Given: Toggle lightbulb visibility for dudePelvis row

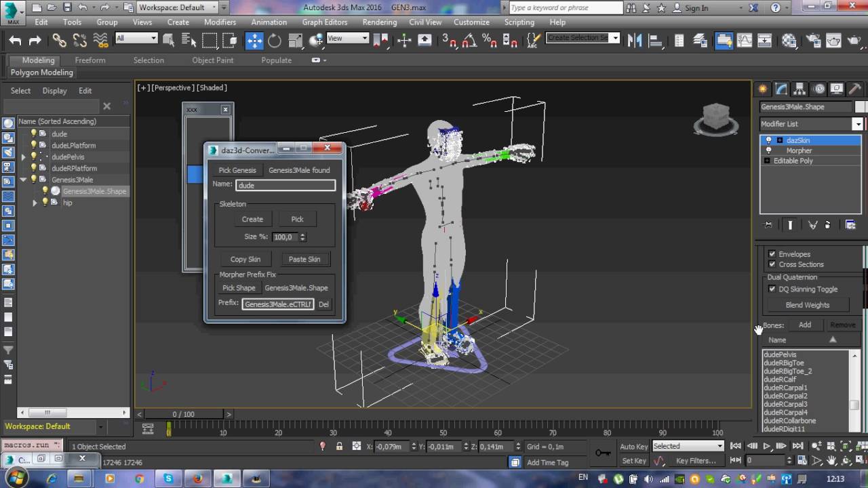Looking at the screenshot, I should [x=33, y=157].
